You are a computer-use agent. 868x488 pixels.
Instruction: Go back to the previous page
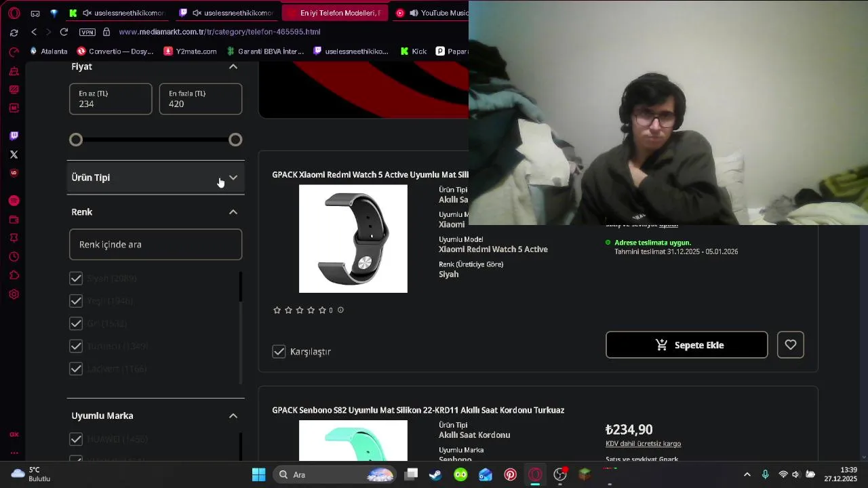pyautogui.click(x=34, y=32)
